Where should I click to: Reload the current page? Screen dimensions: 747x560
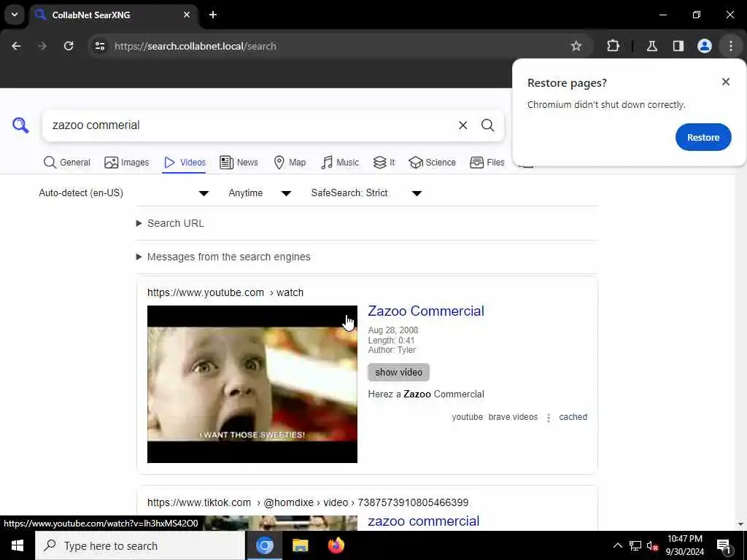pos(69,46)
